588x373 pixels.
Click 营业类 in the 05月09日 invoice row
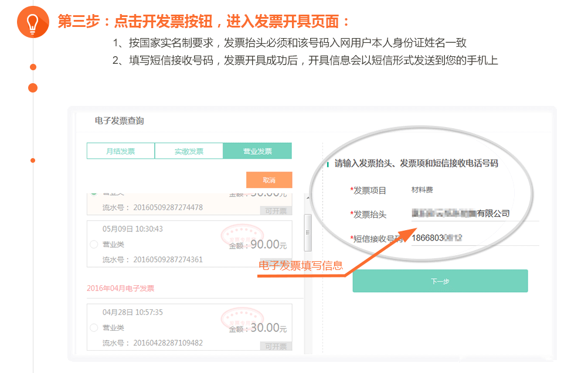(113, 245)
